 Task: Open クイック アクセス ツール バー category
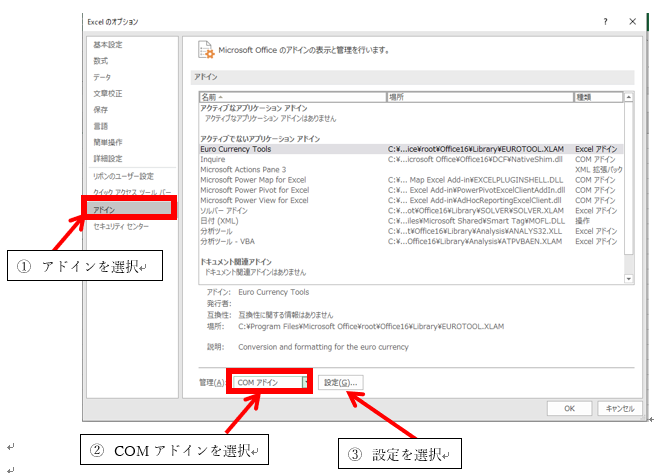pyautogui.click(x=132, y=192)
